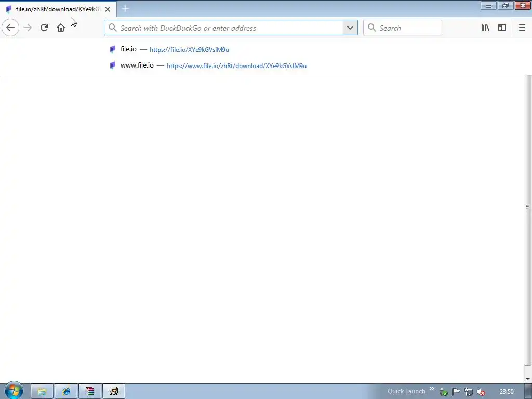Restore down the browser window
532x399 pixels.
click(506, 5)
